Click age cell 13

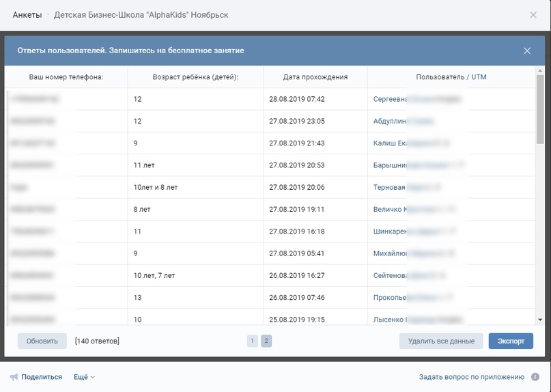(137, 298)
